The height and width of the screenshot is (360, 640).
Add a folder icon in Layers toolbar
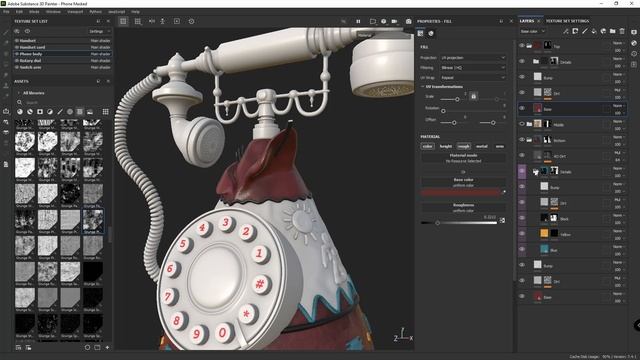click(x=612, y=31)
